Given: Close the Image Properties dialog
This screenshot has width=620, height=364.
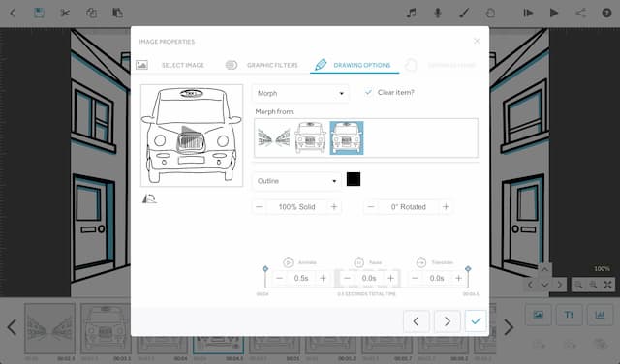Looking at the screenshot, I should pos(477,41).
